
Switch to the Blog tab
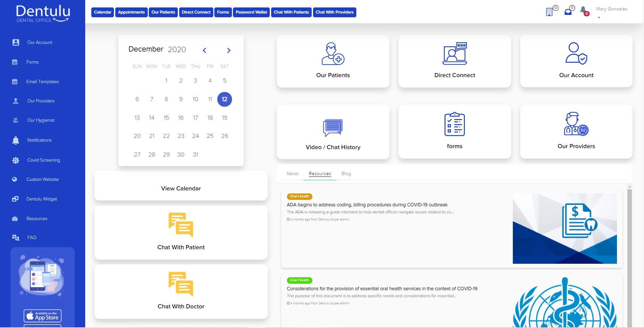coord(346,173)
